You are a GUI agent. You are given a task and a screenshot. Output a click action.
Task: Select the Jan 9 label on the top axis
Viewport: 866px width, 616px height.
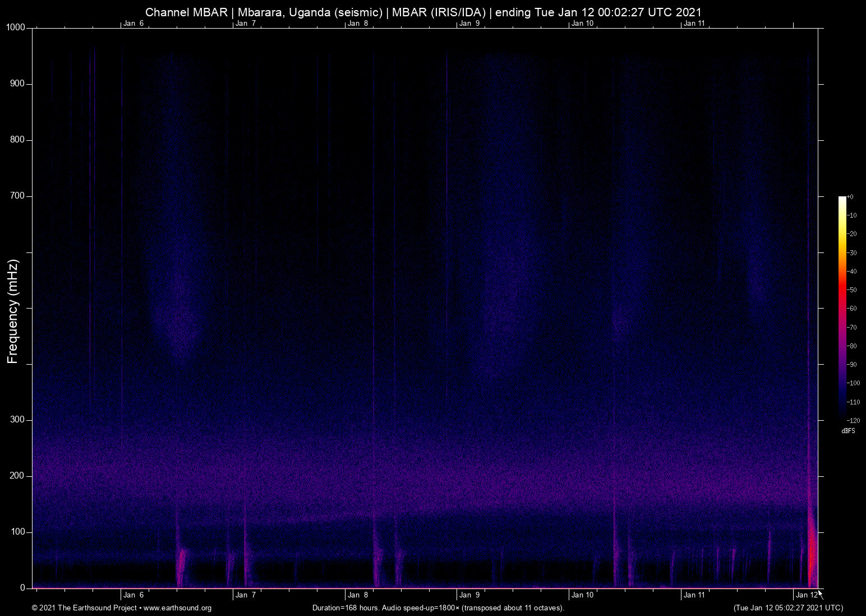coord(470,24)
